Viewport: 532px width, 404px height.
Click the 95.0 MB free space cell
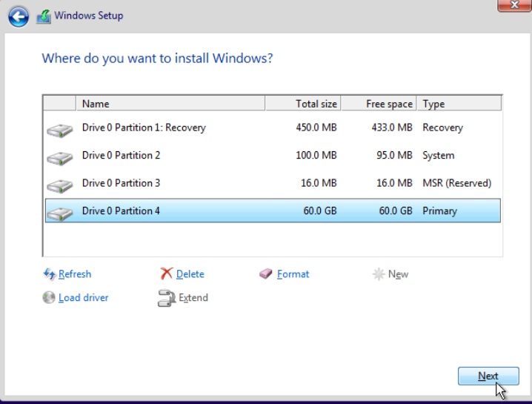[394, 156]
